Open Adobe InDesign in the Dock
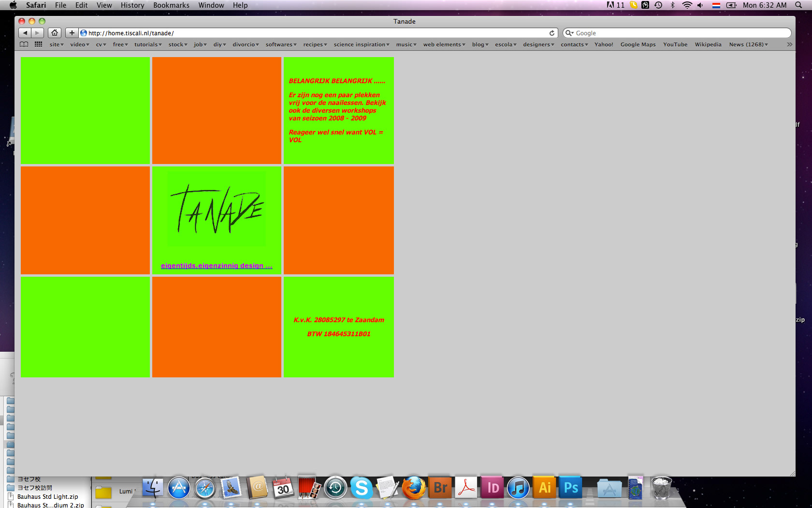The image size is (812, 508). click(x=492, y=488)
